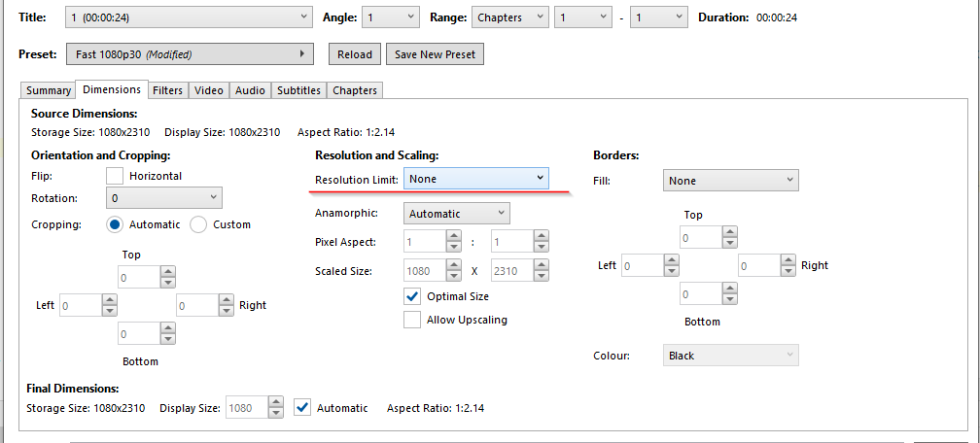Open the Rotation dropdown
This screenshot has width=980, height=443.
coord(164,198)
